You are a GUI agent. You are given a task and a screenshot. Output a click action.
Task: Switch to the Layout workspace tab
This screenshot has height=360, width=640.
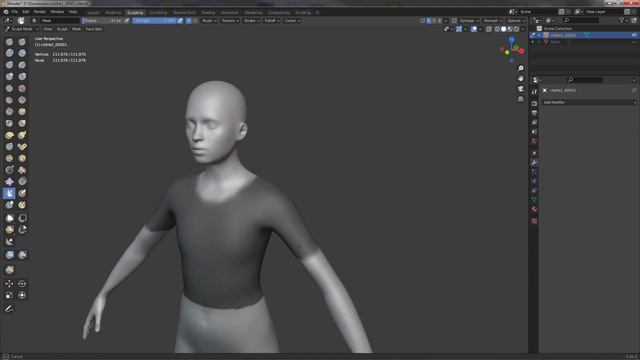[x=93, y=13]
